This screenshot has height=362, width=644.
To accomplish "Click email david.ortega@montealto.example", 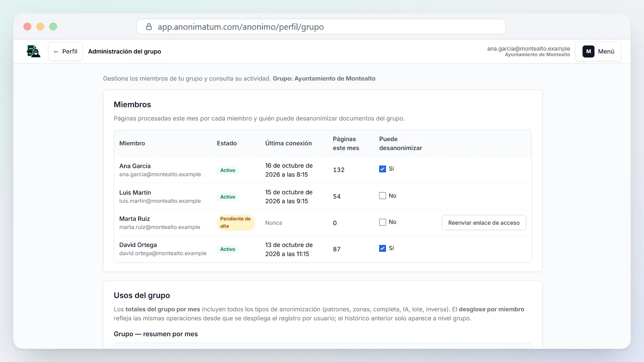I will pyautogui.click(x=163, y=253).
